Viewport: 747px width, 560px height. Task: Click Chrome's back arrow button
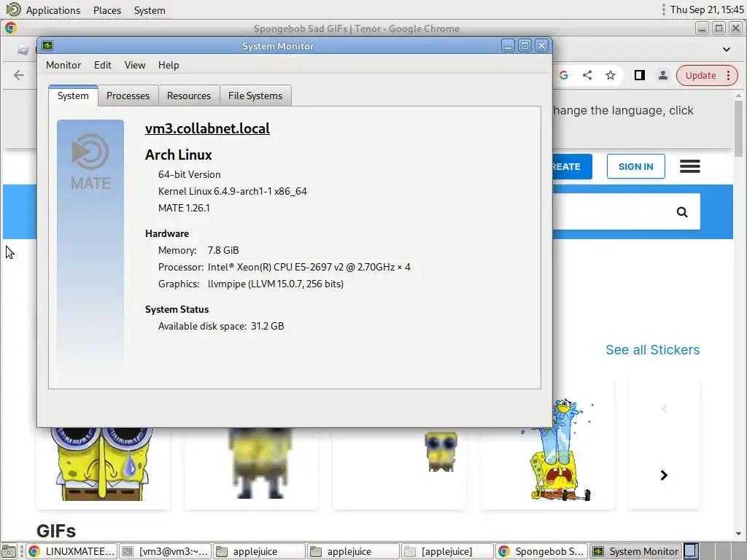(19, 75)
